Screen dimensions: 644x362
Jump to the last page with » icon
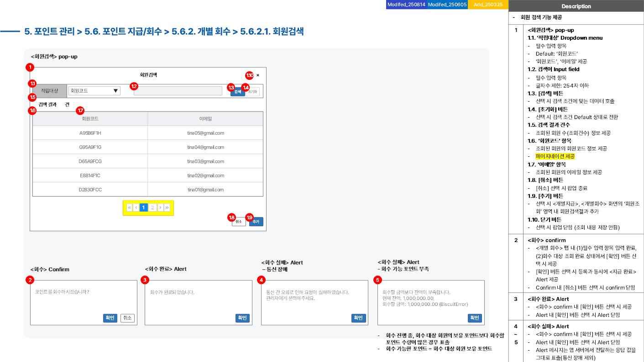click(167, 207)
